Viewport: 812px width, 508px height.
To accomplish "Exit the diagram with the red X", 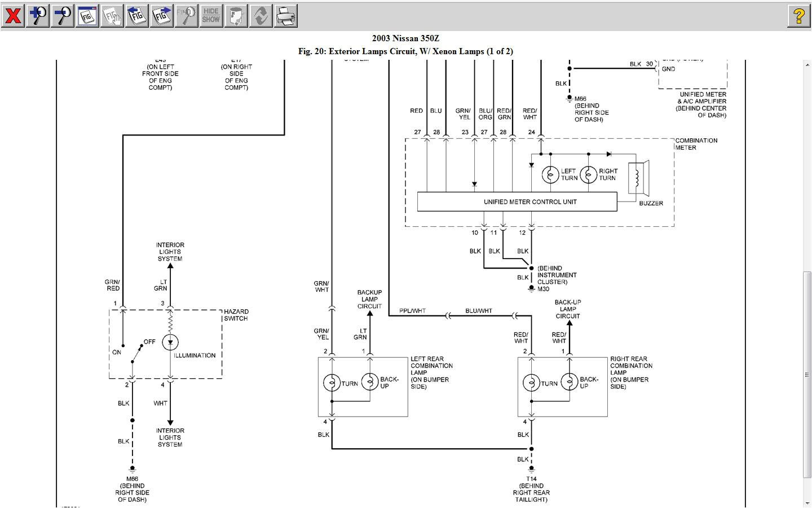I will tap(12, 15).
